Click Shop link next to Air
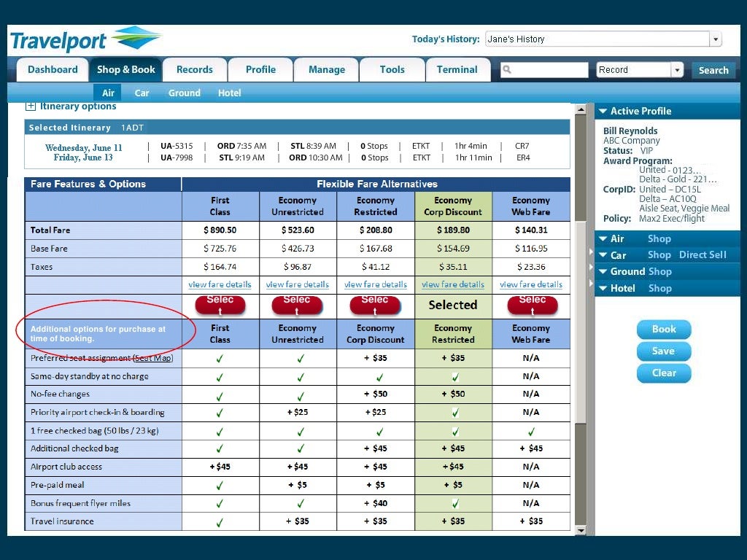Screen dimensions: 747x560 tap(659, 238)
